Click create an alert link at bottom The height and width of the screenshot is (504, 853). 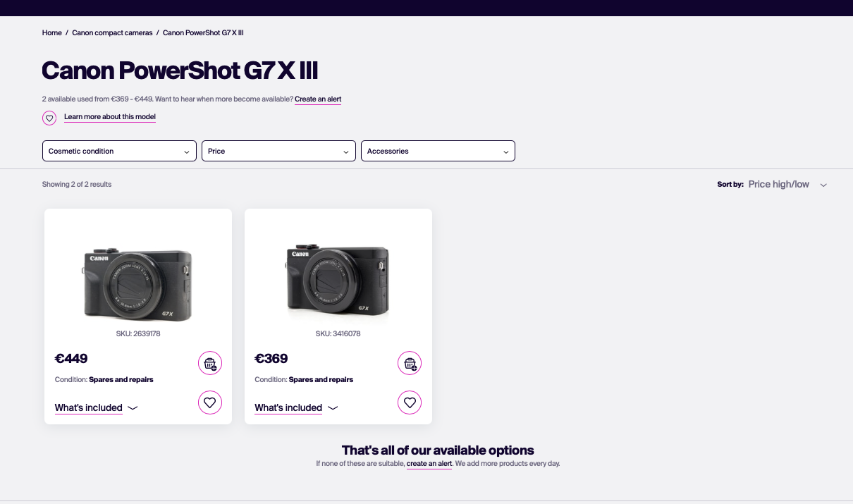pos(429,464)
